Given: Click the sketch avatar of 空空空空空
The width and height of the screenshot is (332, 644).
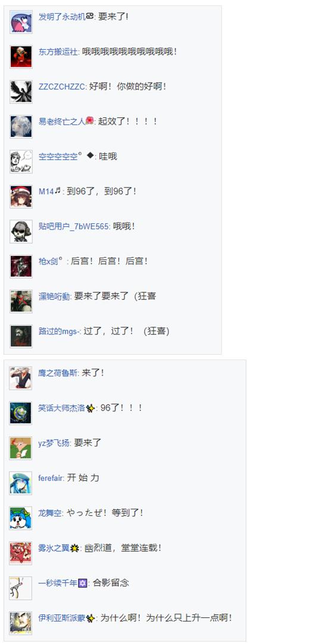Looking at the screenshot, I should (x=21, y=161).
